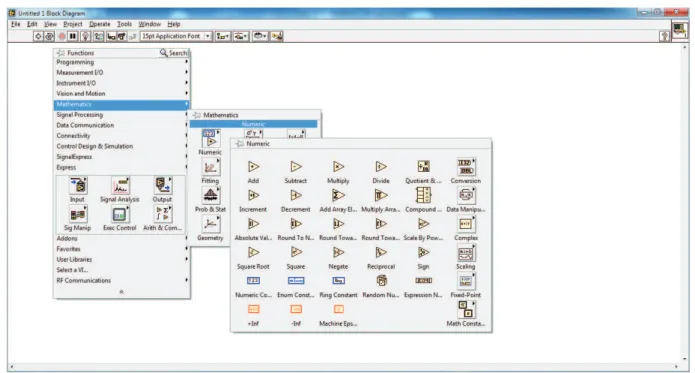
Task: Select the Absolute Value icon
Action: coord(254,224)
